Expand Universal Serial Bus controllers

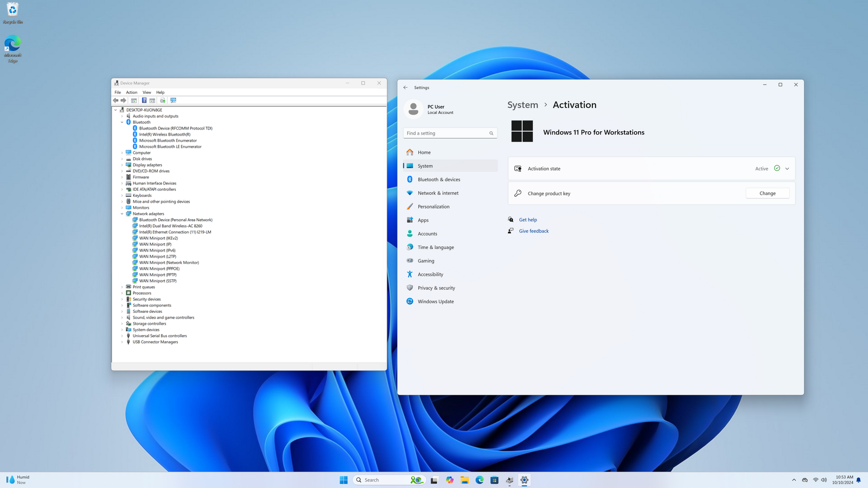[122, 336]
